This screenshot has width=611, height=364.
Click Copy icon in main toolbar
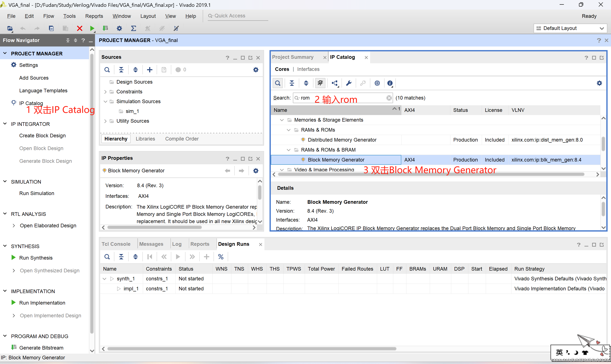[51, 28]
